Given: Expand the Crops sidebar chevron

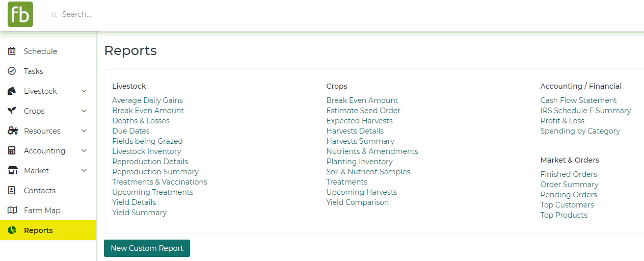Looking at the screenshot, I should 84,111.
